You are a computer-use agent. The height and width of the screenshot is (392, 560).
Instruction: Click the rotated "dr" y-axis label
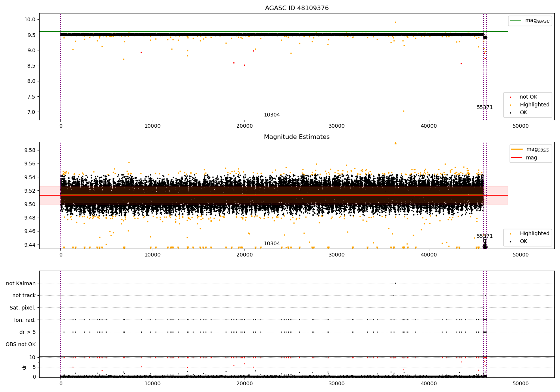pos(24,367)
